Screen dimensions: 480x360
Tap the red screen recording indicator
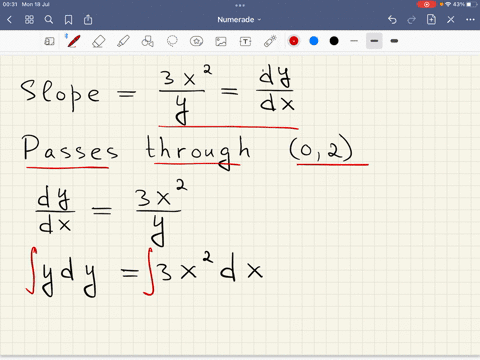click(426, 4)
